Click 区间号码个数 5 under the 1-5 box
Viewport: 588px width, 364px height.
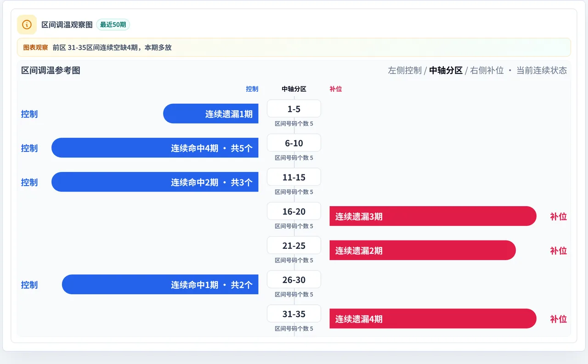(x=294, y=123)
